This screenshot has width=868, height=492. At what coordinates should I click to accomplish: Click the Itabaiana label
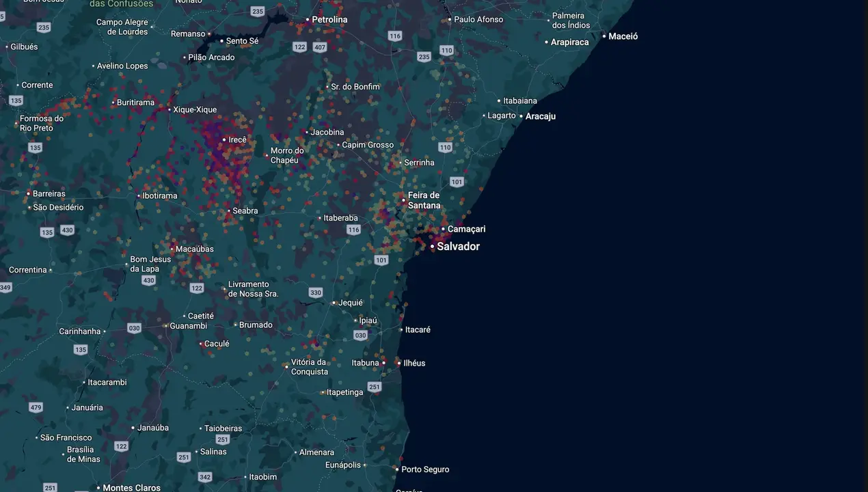point(520,101)
